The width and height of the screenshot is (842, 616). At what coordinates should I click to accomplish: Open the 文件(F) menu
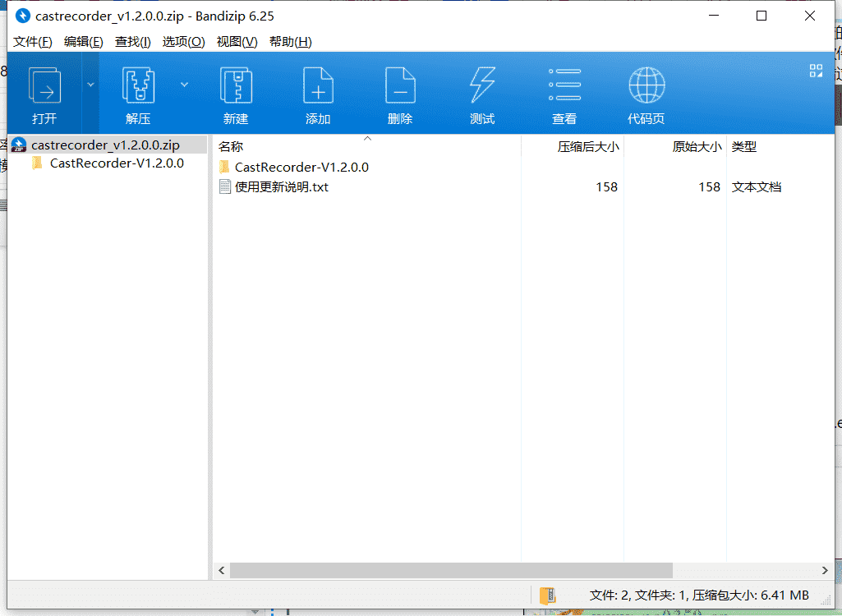click(33, 42)
